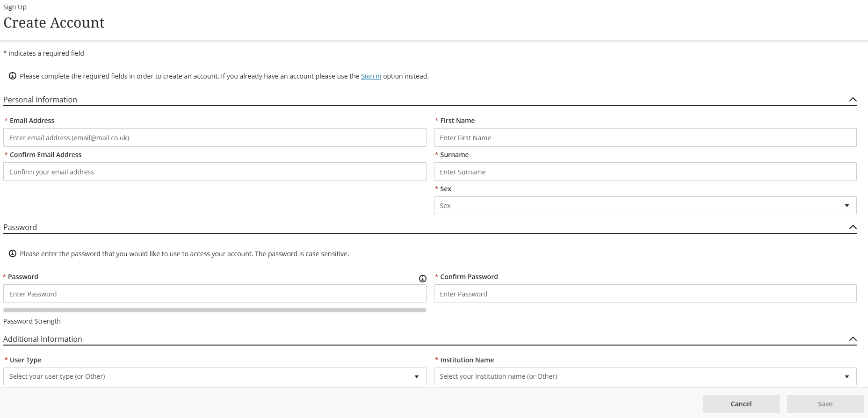
Task: Select the First Name input
Action: pos(645,137)
